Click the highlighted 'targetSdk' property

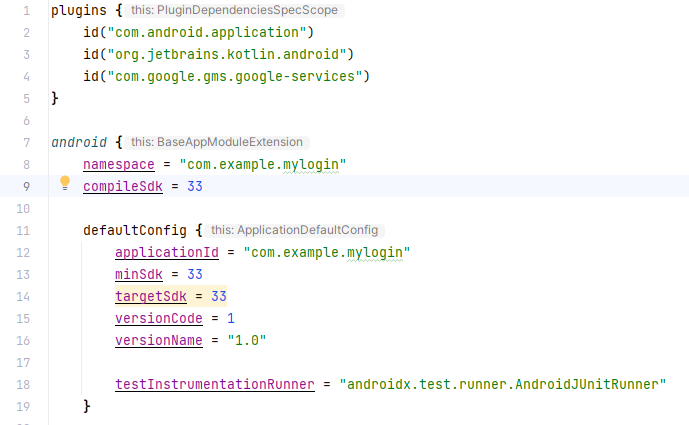pyautogui.click(x=151, y=296)
